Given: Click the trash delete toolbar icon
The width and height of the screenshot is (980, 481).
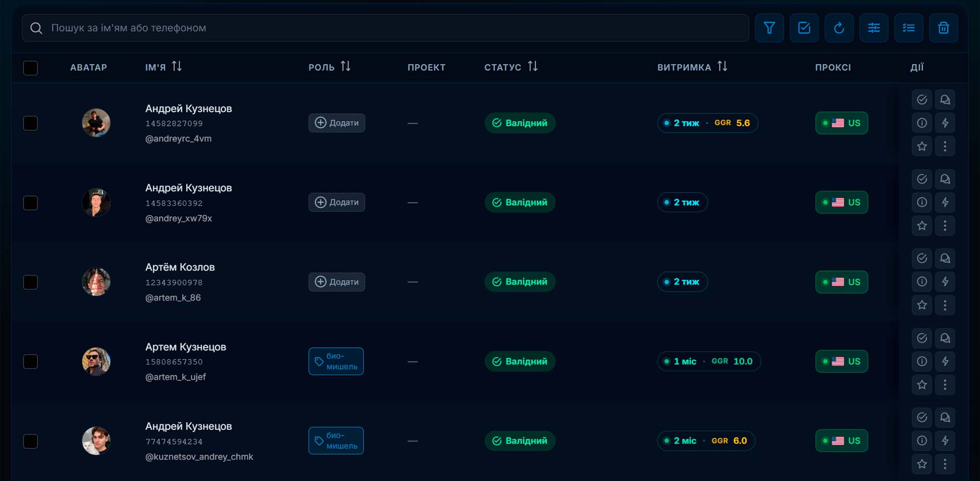Looking at the screenshot, I should coord(943,28).
